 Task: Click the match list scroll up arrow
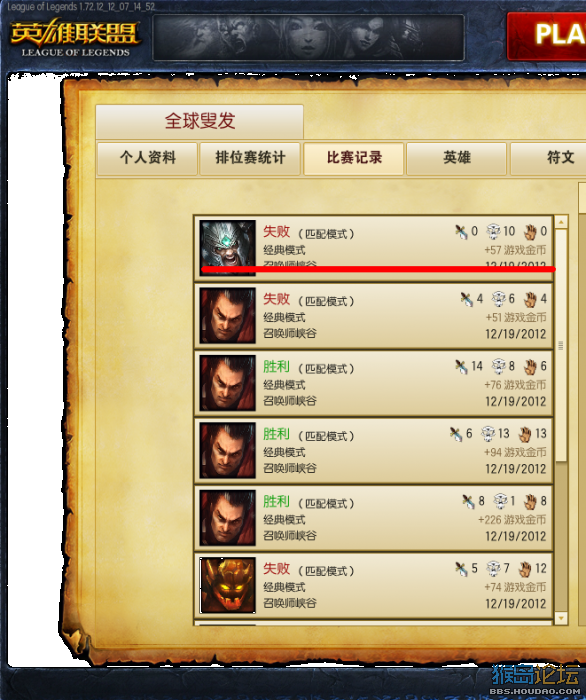[561, 222]
